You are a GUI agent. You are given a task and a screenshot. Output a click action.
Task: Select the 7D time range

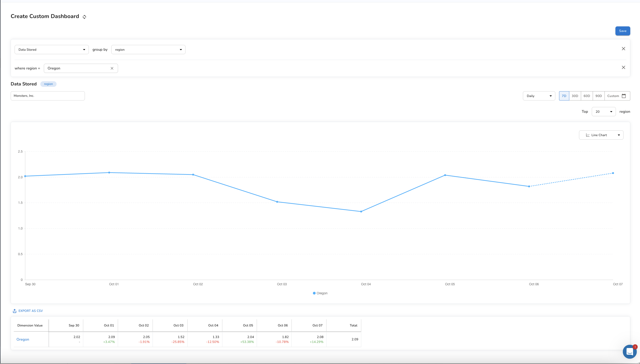(564, 96)
